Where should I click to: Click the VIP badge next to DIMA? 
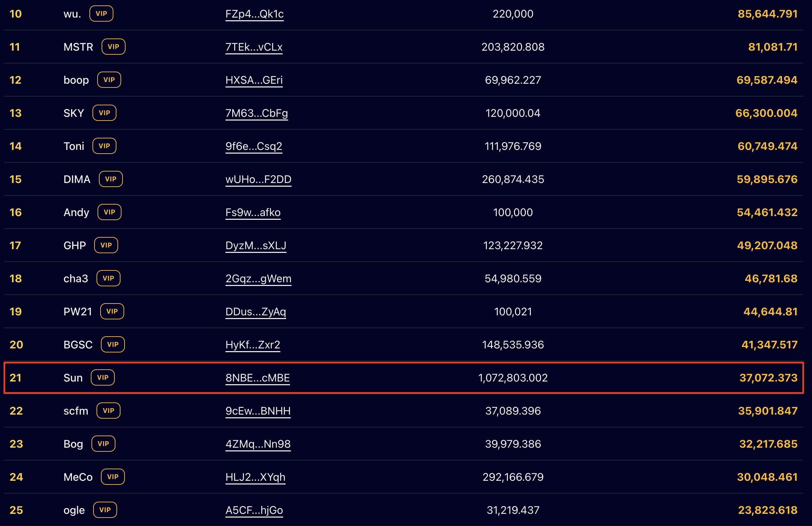(x=111, y=179)
